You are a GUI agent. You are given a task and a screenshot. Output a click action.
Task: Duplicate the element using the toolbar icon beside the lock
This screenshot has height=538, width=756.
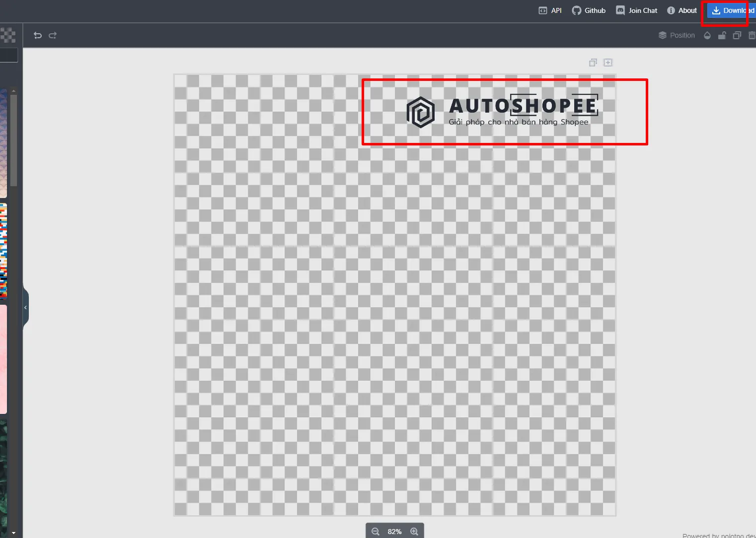coord(737,35)
